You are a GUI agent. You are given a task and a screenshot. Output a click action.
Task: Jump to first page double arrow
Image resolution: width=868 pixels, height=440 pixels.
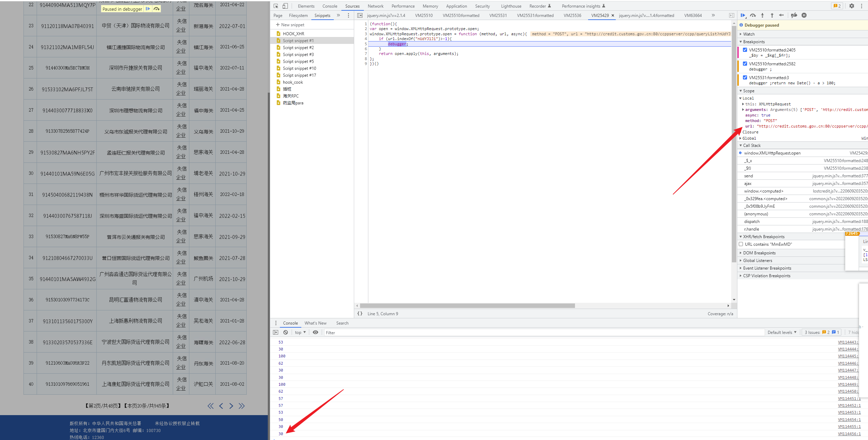[210, 406]
